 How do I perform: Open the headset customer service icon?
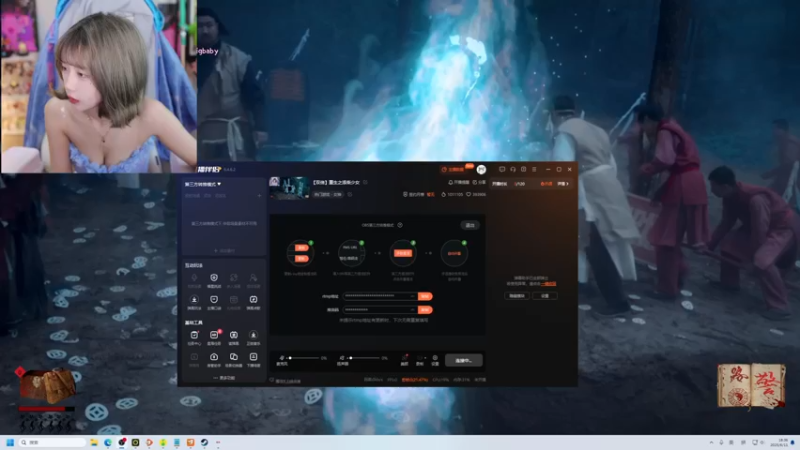tap(513, 169)
